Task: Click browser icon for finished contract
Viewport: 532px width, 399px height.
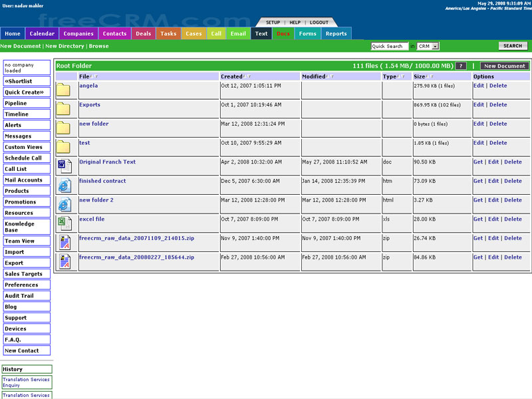Action: pyautogui.click(x=65, y=186)
